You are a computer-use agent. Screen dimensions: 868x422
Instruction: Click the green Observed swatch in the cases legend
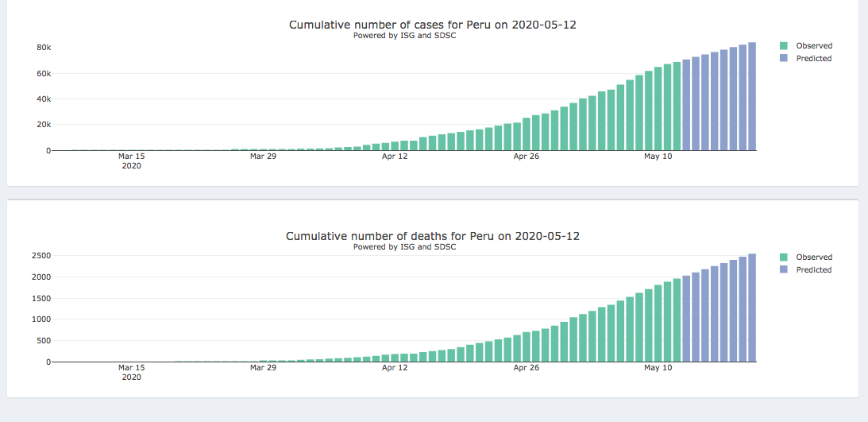tap(785, 46)
